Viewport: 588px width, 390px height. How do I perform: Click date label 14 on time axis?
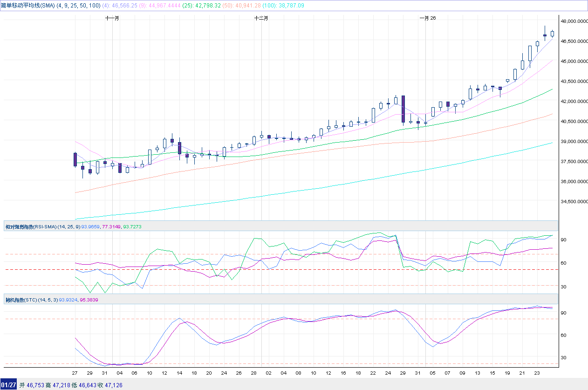pyautogui.click(x=179, y=373)
